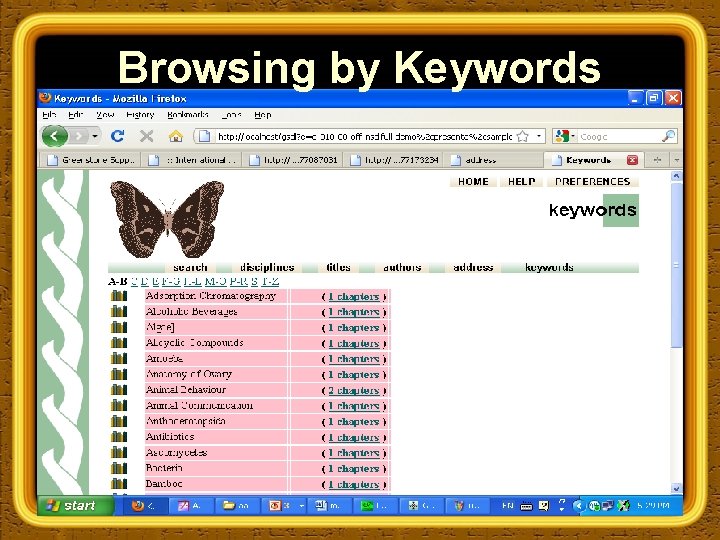Click in the Google search box
The image size is (720, 540).
tap(619, 136)
